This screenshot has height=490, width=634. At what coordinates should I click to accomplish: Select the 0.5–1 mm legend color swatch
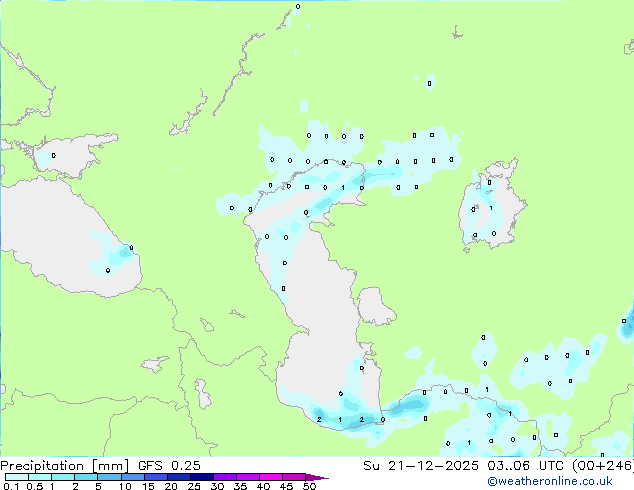point(40,477)
